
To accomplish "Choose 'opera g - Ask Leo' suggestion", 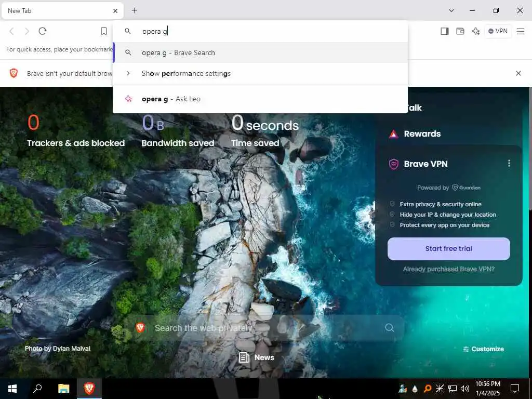I will point(260,99).
